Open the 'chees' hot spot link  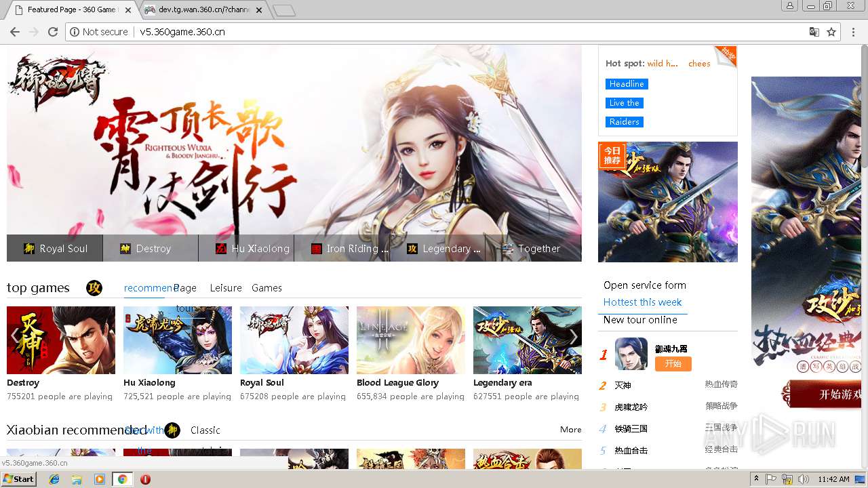(x=699, y=64)
